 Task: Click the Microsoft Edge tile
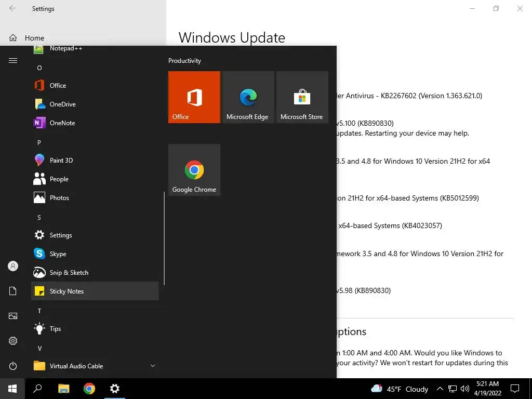[248, 97]
